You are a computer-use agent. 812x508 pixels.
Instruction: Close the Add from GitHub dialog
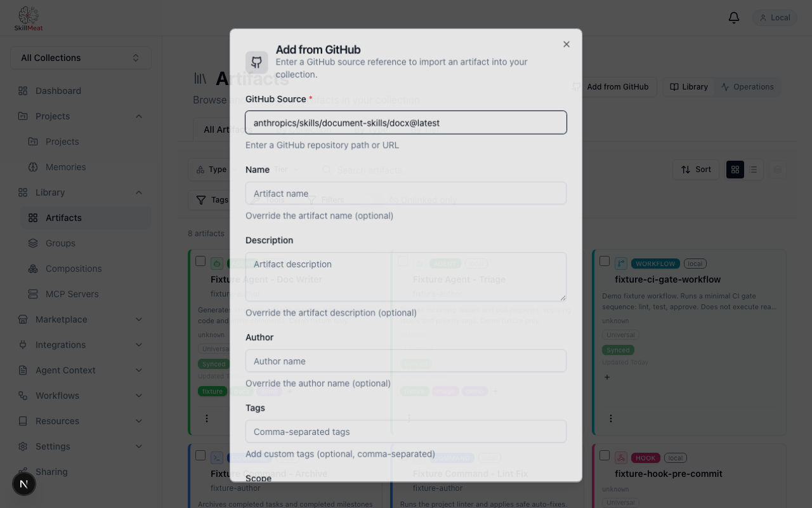pos(566,44)
